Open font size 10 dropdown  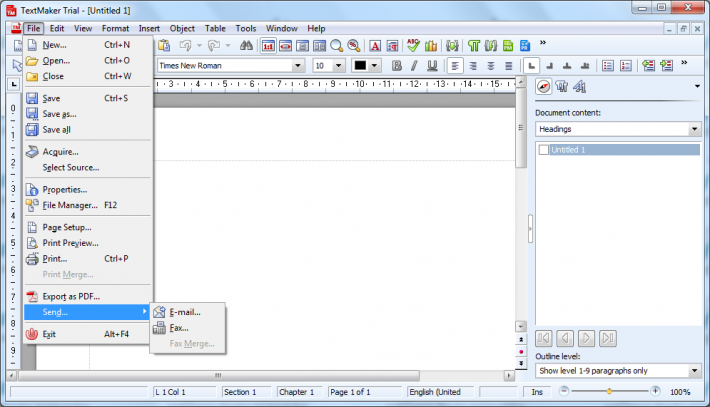click(338, 66)
